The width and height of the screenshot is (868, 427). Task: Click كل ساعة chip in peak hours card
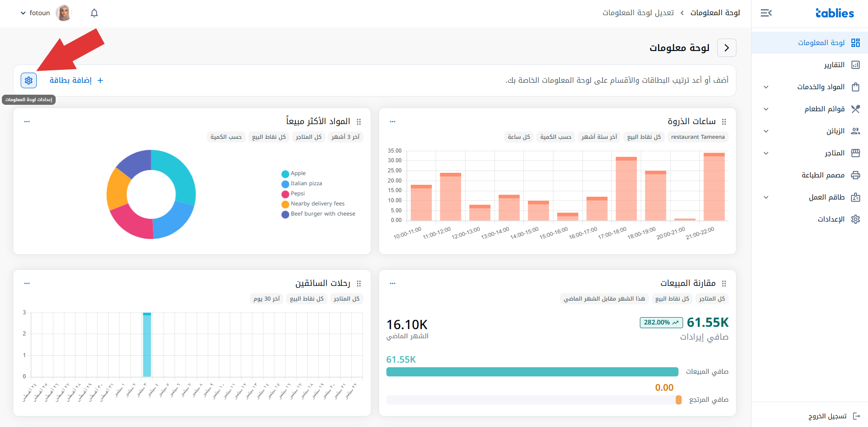coord(519,137)
